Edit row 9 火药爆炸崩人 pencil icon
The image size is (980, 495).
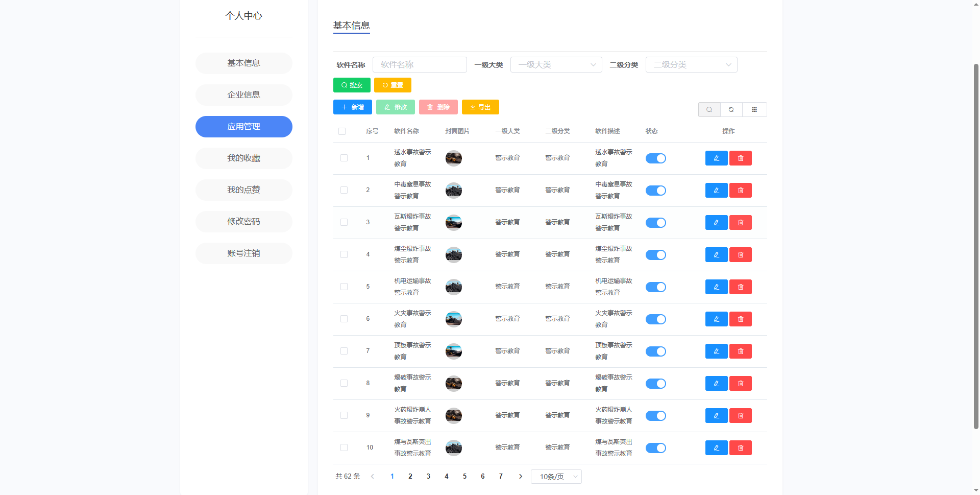(x=716, y=416)
